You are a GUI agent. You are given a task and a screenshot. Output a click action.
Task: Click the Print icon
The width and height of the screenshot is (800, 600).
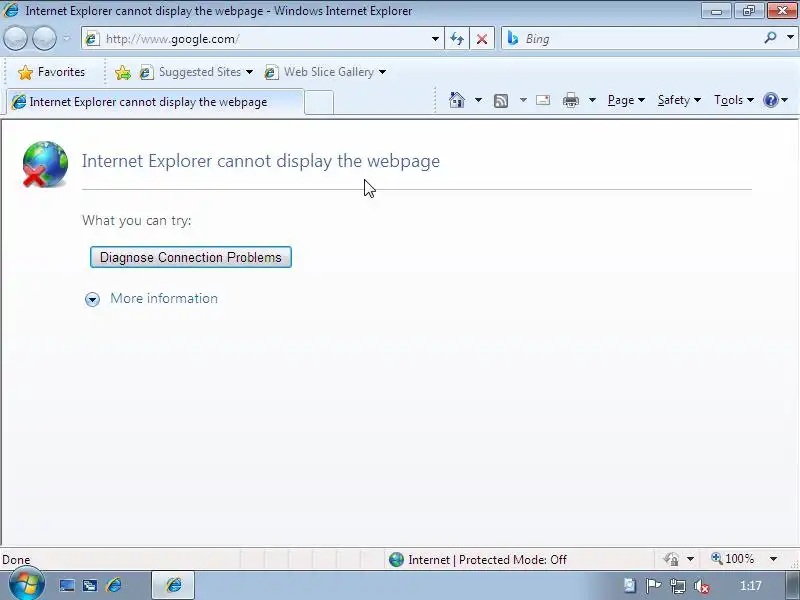click(x=570, y=100)
